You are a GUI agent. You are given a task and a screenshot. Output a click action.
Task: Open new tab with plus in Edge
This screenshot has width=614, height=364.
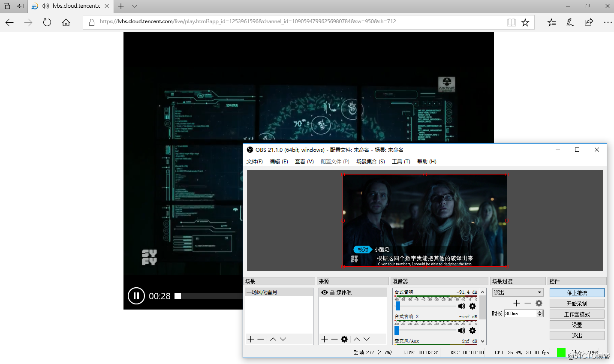(x=121, y=6)
